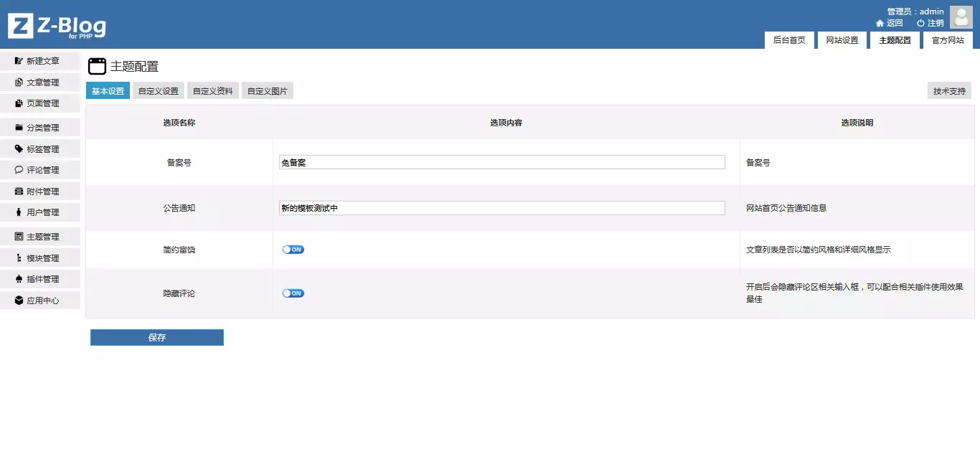Disable the 简约富饶 toggle

pyautogui.click(x=293, y=249)
